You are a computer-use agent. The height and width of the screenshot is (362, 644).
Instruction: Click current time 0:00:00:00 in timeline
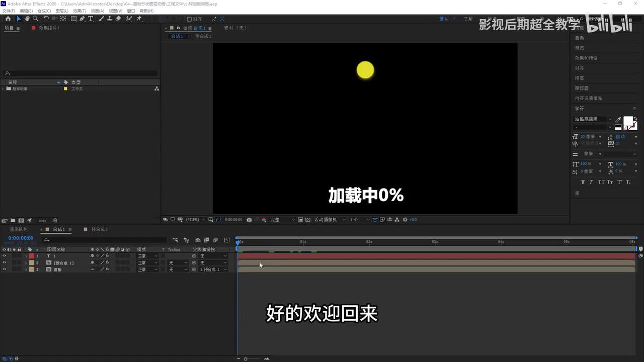[21, 238]
